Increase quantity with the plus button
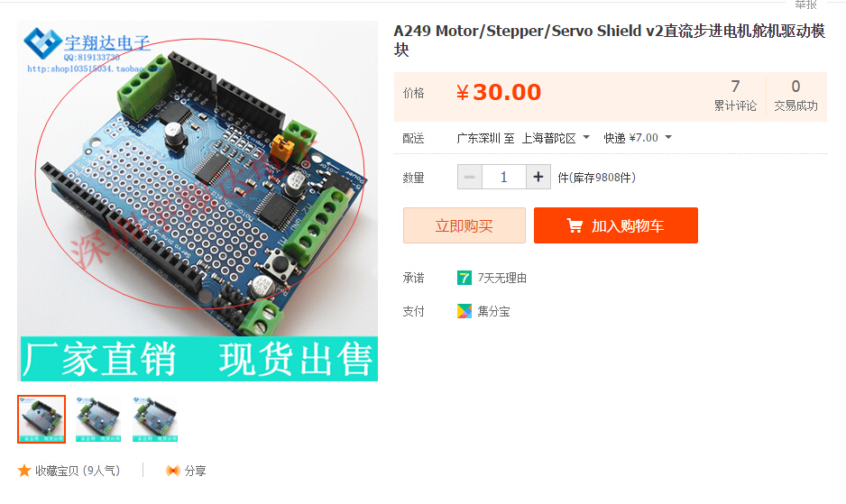This screenshot has height=504, width=846. 538,177
